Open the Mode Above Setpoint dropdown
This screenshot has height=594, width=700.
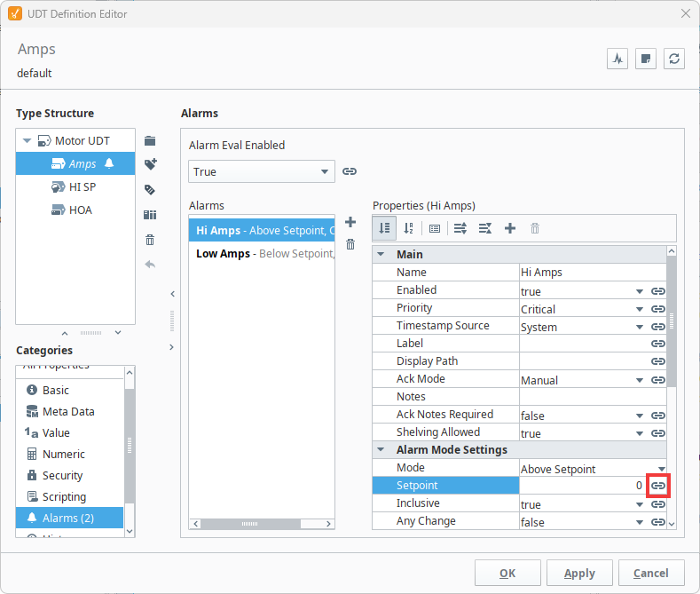click(662, 469)
